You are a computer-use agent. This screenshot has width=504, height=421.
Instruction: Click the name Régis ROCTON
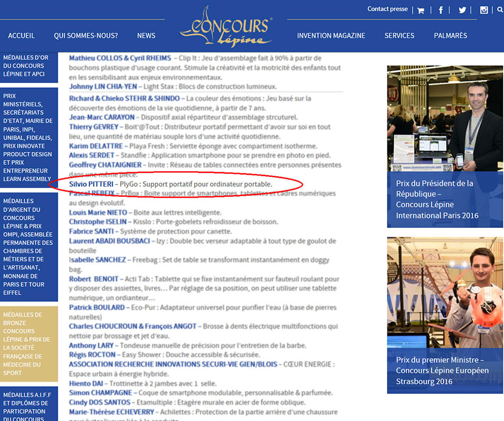[x=92, y=355]
